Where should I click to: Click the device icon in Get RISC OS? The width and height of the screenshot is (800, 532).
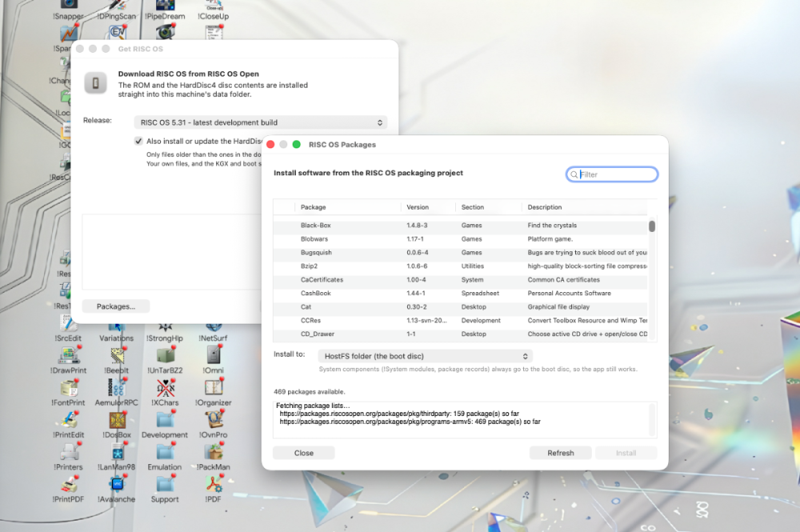tap(95, 82)
